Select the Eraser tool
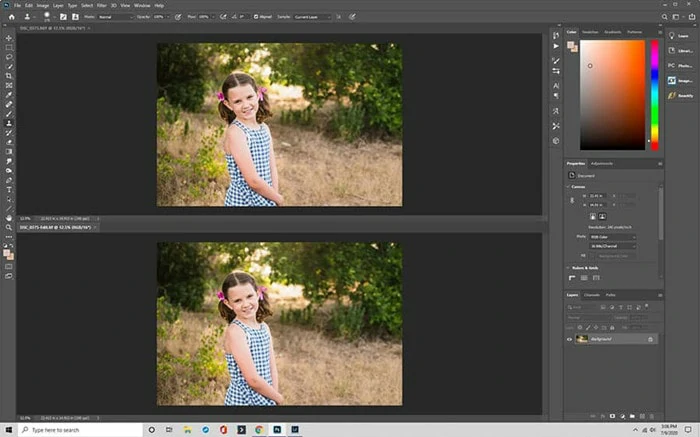 (x=9, y=142)
